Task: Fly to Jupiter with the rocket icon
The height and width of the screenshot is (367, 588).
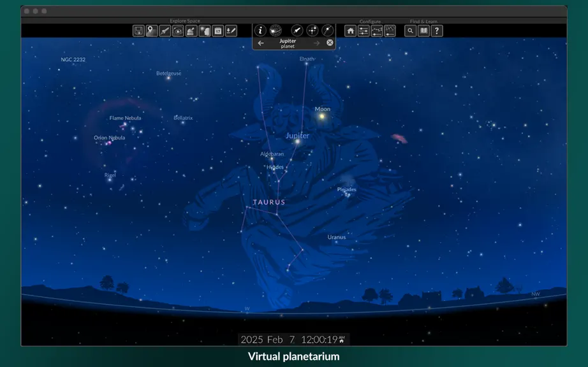Action: (x=297, y=31)
